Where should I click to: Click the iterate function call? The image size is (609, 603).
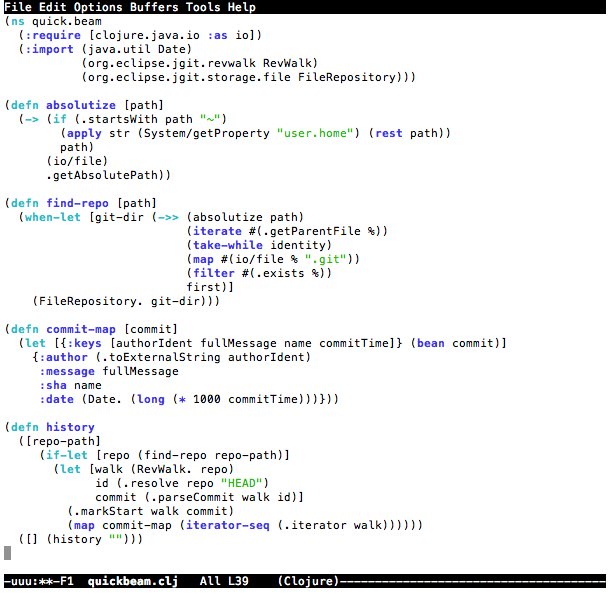[x=217, y=231]
